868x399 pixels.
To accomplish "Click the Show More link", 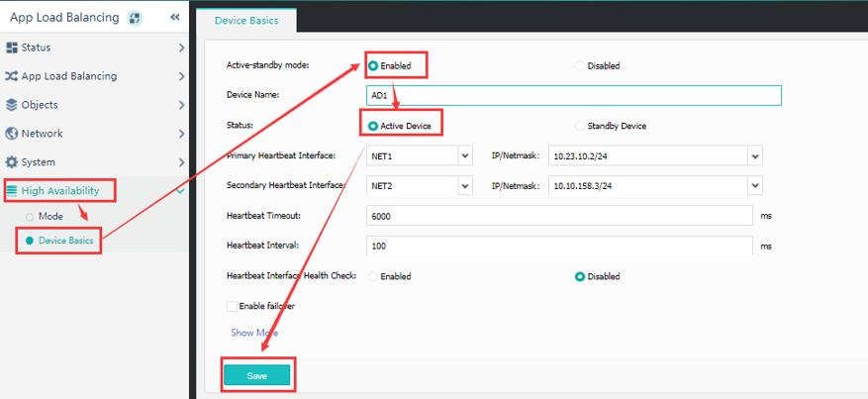I will pyautogui.click(x=254, y=333).
